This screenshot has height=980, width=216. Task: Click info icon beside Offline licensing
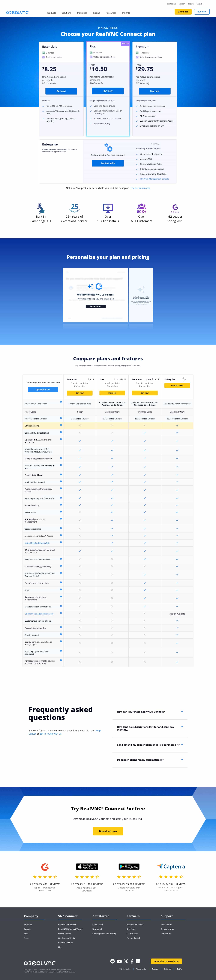coord(61,425)
